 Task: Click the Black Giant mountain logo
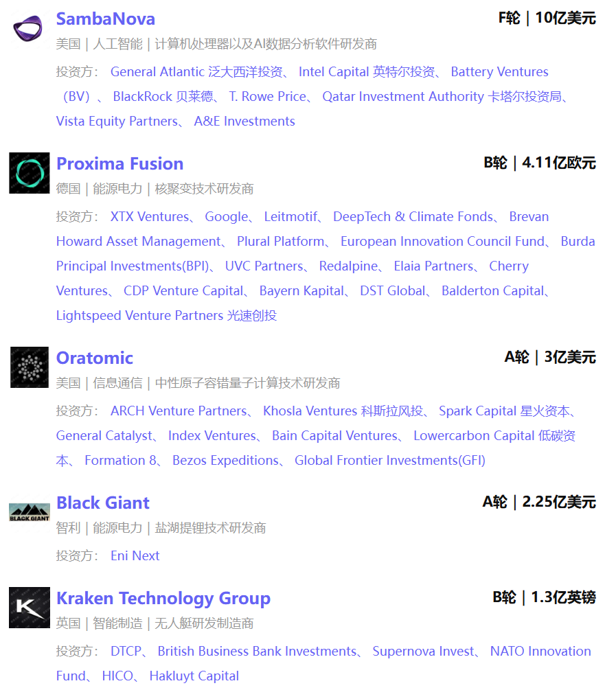click(29, 513)
